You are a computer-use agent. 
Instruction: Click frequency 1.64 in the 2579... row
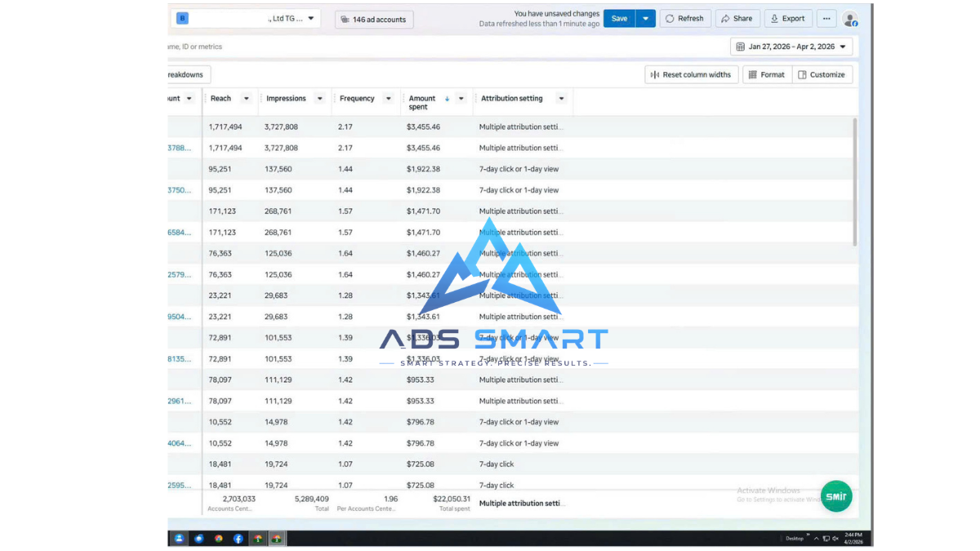point(345,274)
